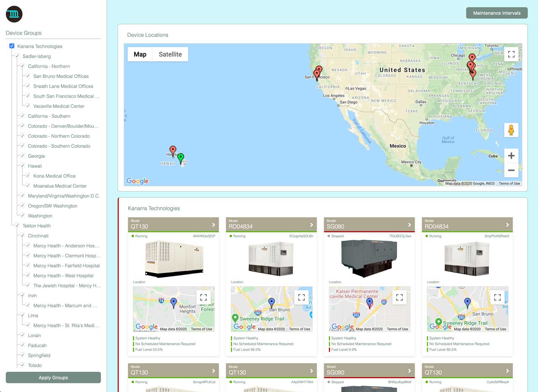Click the Kanarra Technologies section heading
The width and height of the screenshot is (538, 392).
click(153, 208)
